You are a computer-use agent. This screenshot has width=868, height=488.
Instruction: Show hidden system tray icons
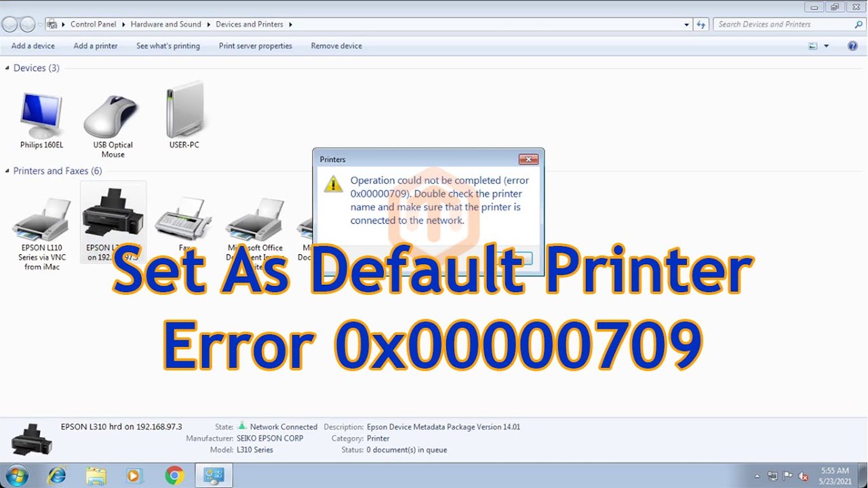click(757, 476)
